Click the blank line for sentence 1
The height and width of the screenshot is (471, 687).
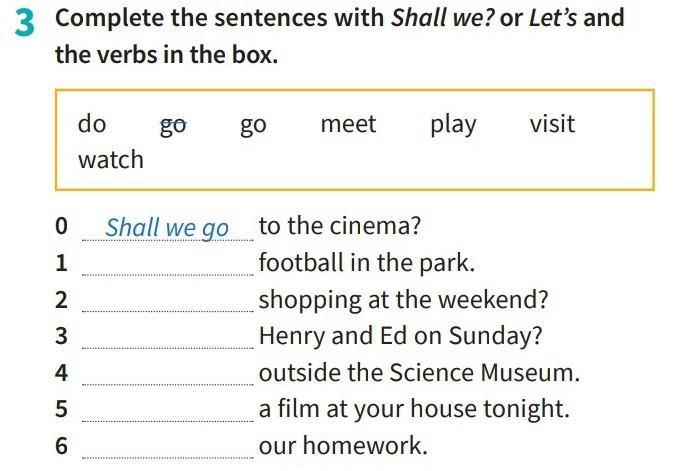click(x=168, y=269)
